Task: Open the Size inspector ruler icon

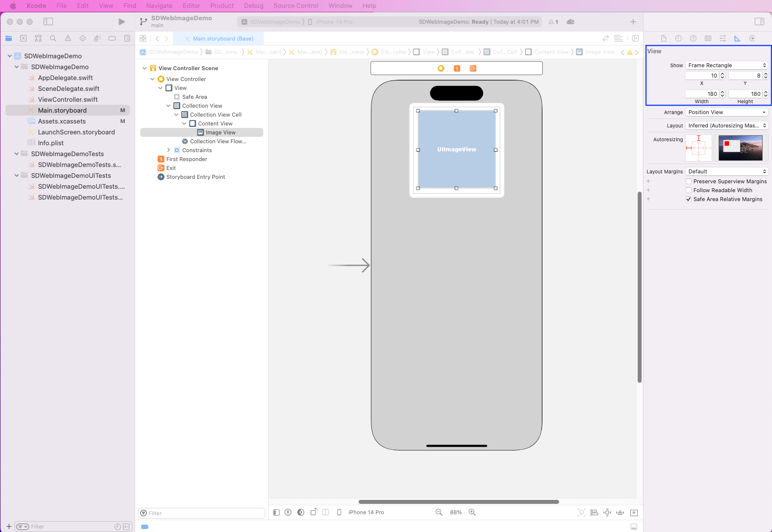Action: point(737,39)
